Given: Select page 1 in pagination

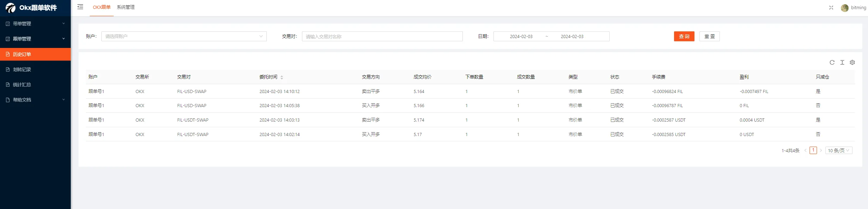Looking at the screenshot, I should 813,150.
